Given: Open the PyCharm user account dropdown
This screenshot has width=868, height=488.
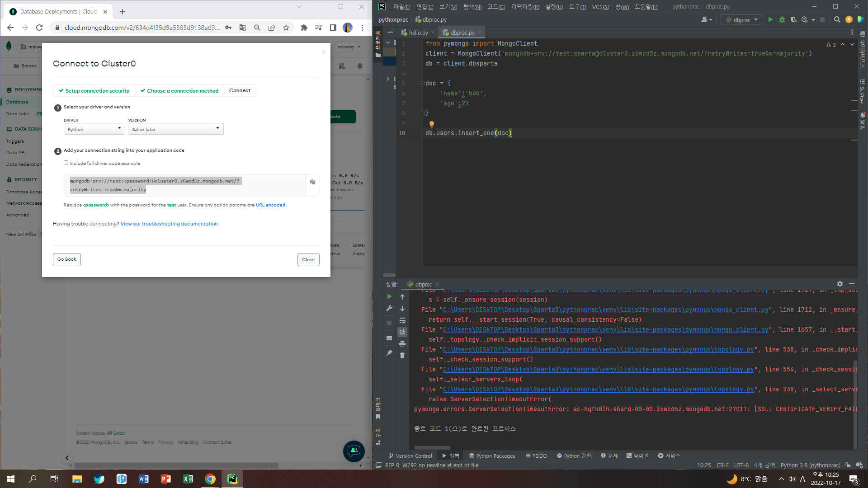Looking at the screenshot, I should coord(706,20).
